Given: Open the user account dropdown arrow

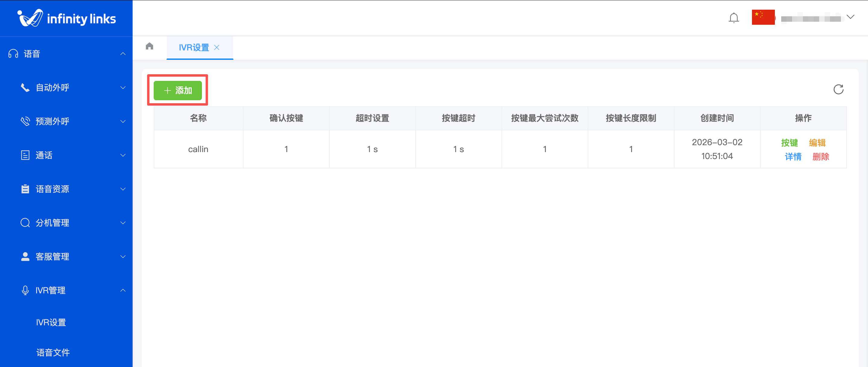Looking at the screenshot, I should (x=850, y=17).
